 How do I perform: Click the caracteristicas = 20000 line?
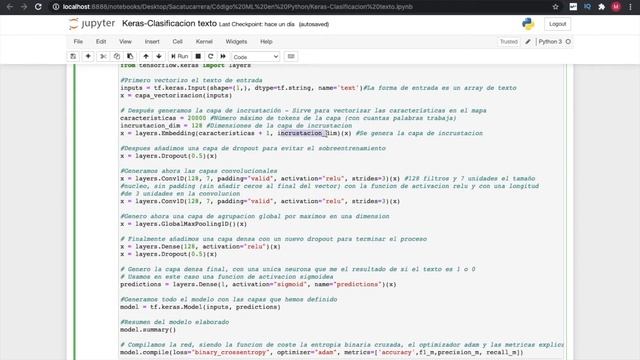(288, 118)
